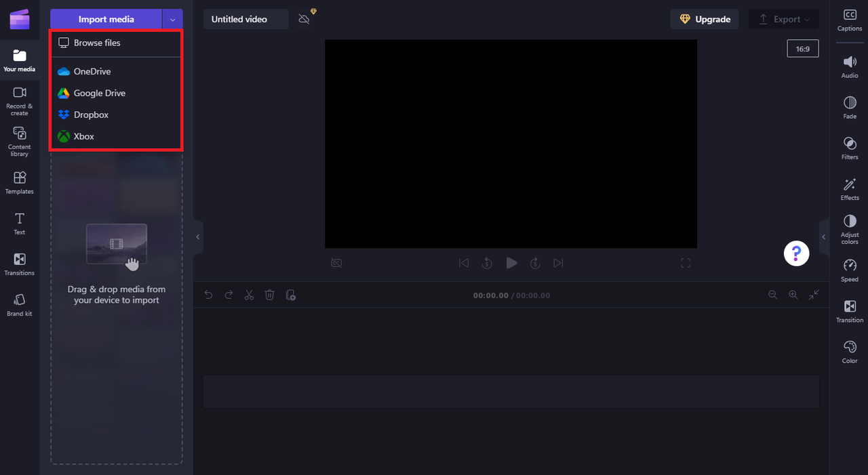Enter fullscreen preview mode

pos(686,263)
